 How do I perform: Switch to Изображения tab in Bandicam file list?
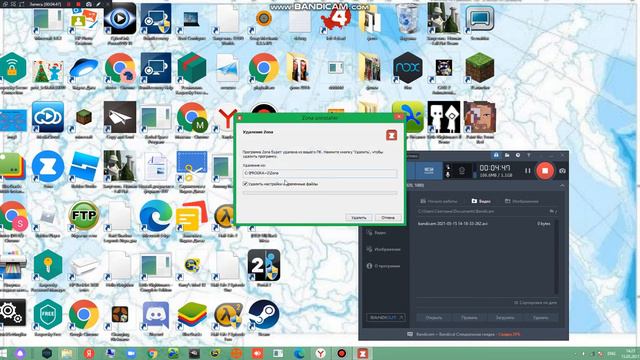(x=522, y=201)
